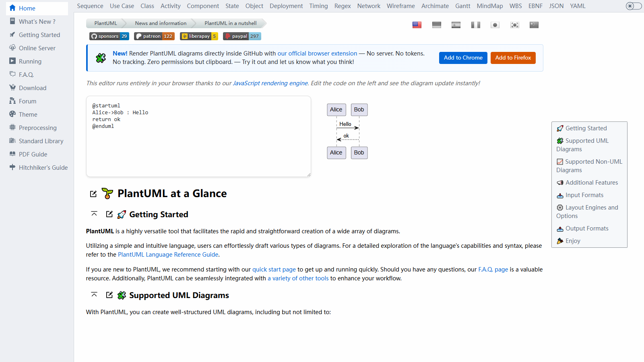This screenshot has width=644, height=362.
Task: Click the edit icon beside PlantUML at a Glance
Action: (x=93, y=194)
